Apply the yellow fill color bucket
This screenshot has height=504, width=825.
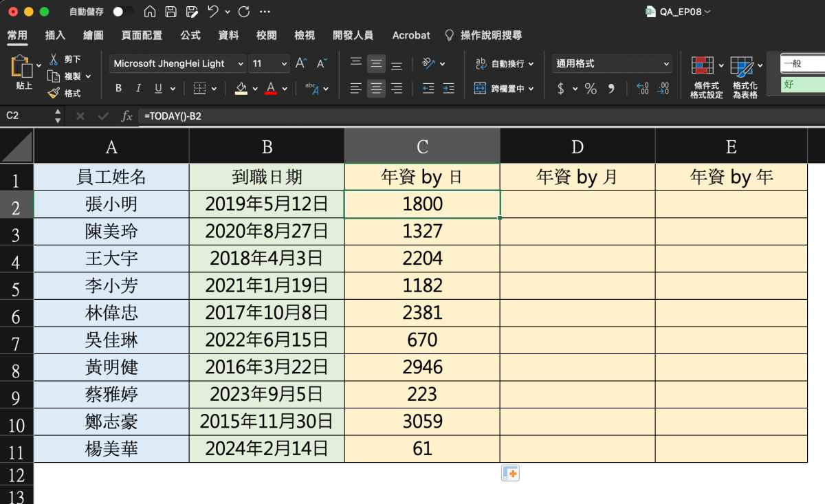[241, 88]
